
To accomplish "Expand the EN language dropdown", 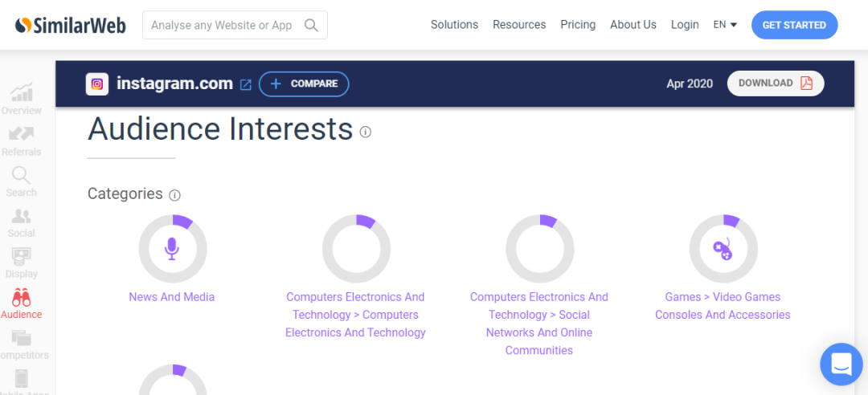I will (725, 25).
